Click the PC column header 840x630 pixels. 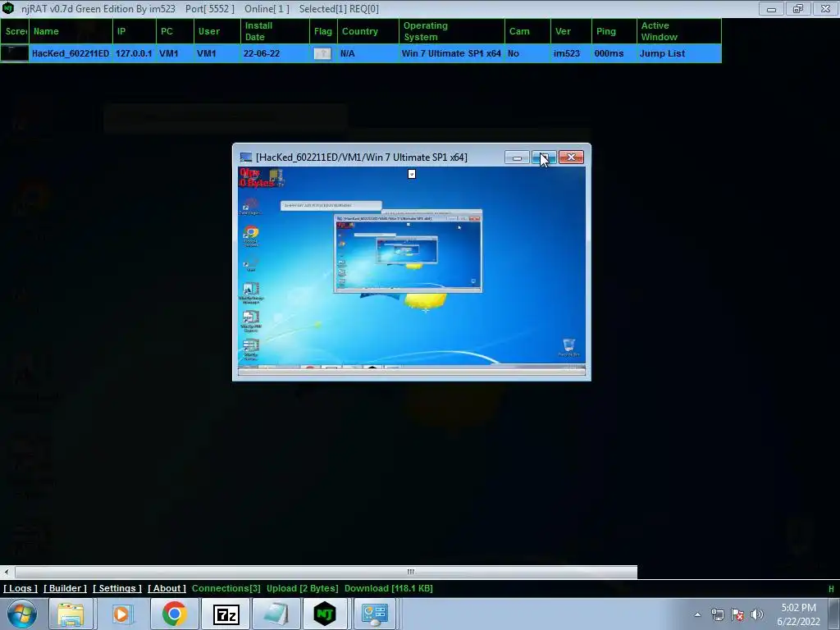tap(176, 31)
